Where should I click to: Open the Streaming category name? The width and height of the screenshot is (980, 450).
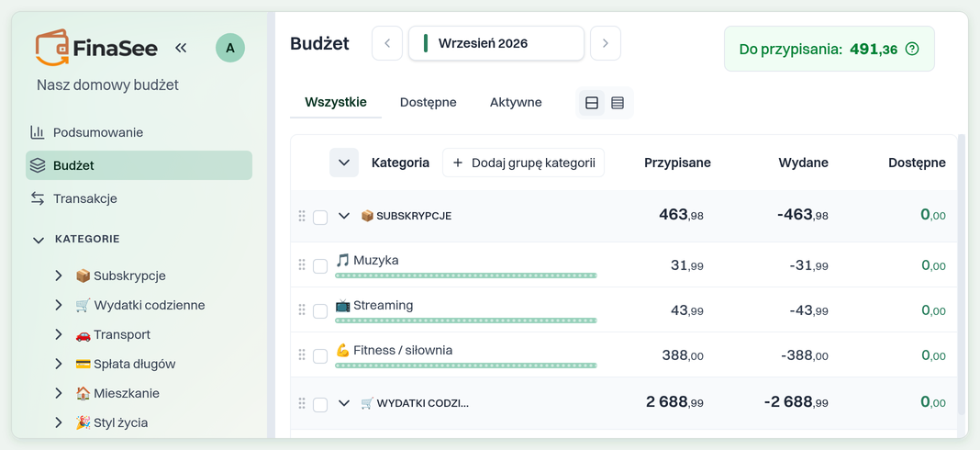384,306
